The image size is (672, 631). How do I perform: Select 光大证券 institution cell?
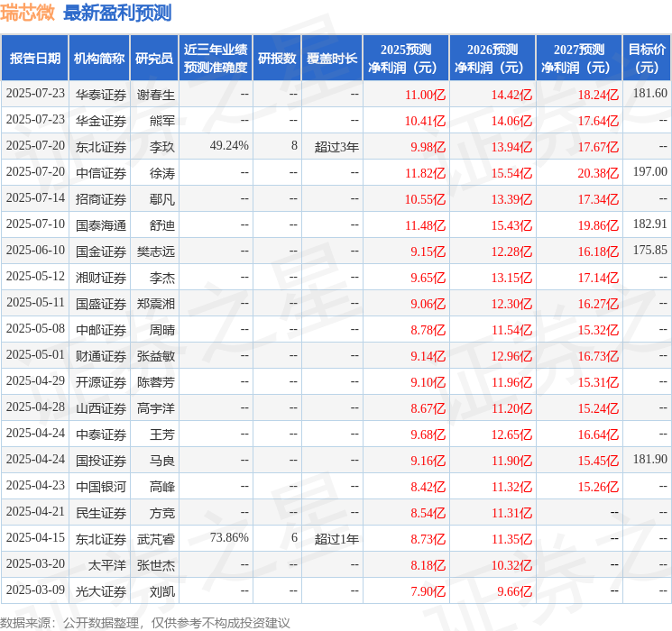pyautogui.click(x=101, y=591)
